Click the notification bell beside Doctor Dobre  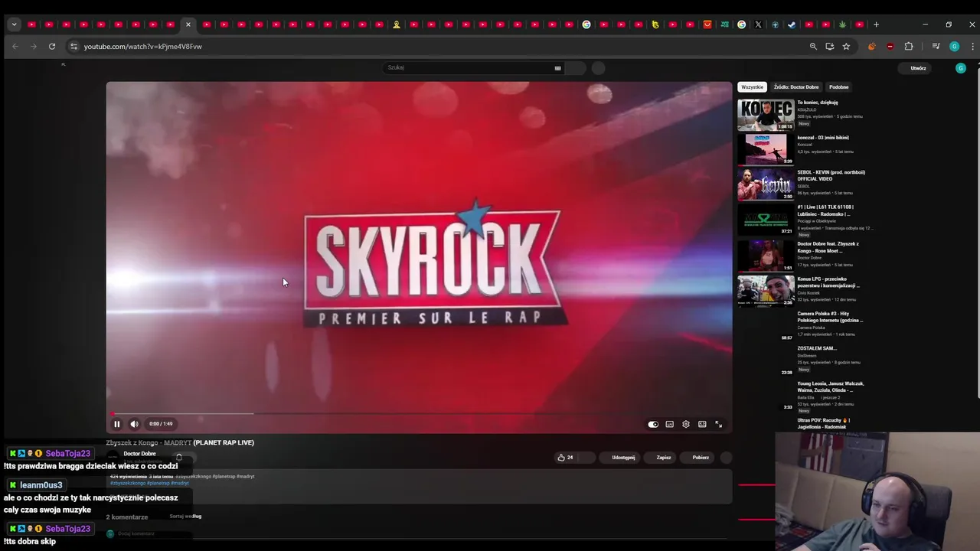point(179,457)
